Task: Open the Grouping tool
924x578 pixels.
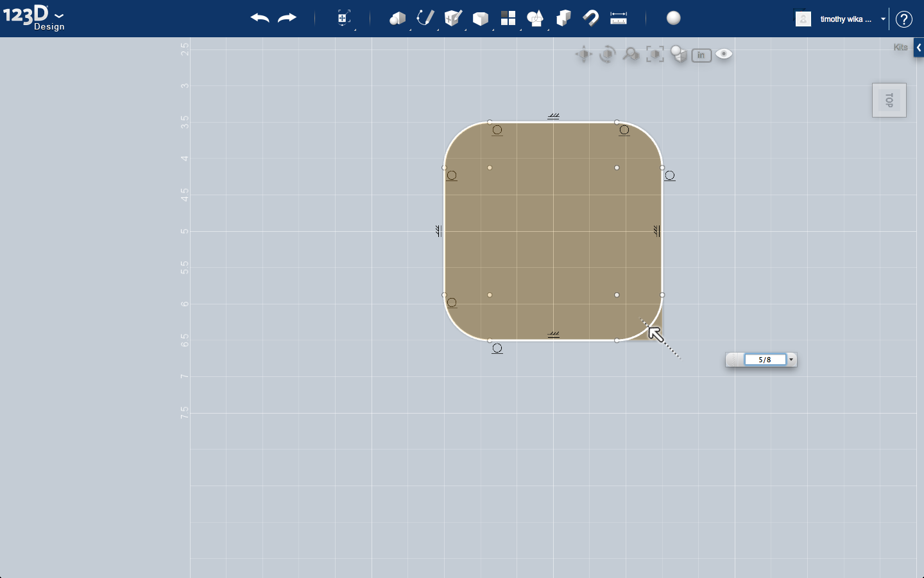Action: point(535,18)
